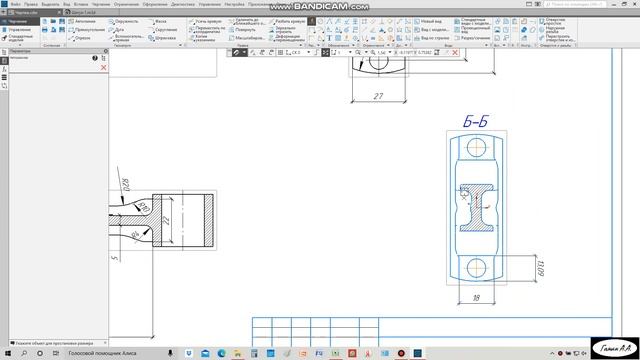The image size is (640, 360).
Task: Click the dimension value 27
Action: pos(378,96)
